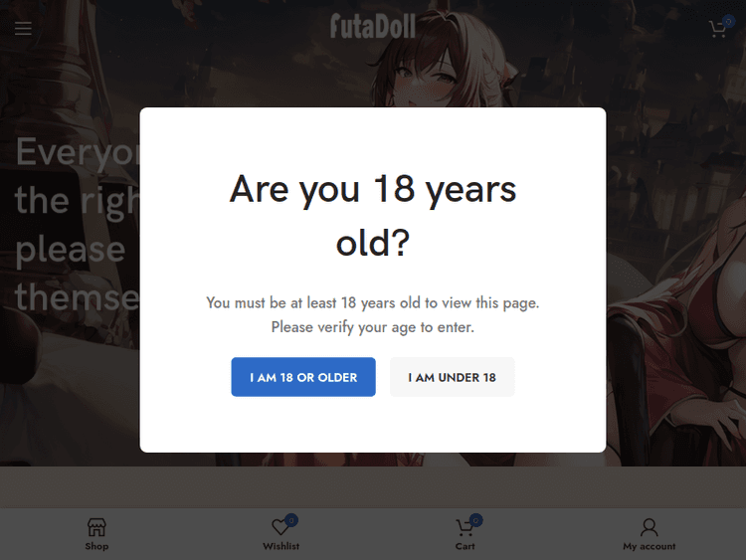Screen dimensions: 746x560
Task: Click the FutaDoll logo
Action: coord(373,26)
